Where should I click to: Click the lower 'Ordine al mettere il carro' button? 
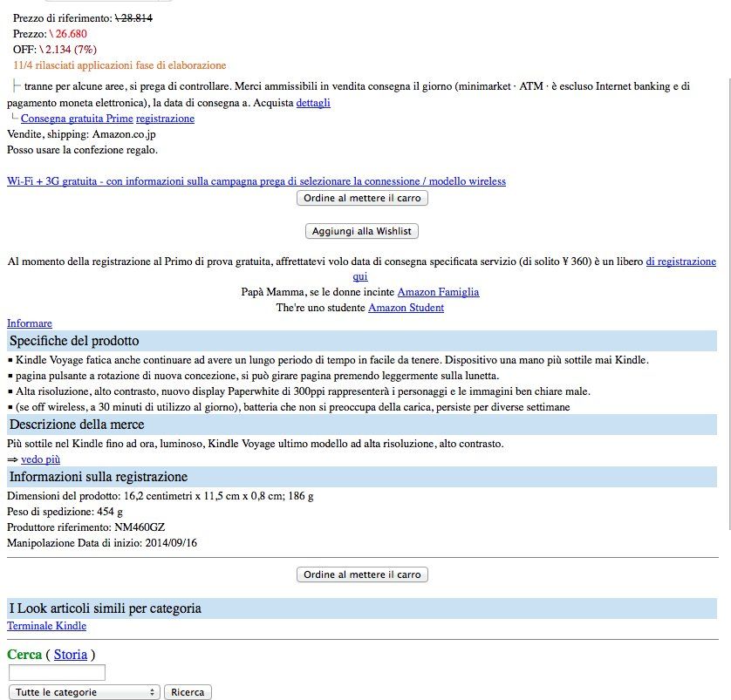pos(362,574)
